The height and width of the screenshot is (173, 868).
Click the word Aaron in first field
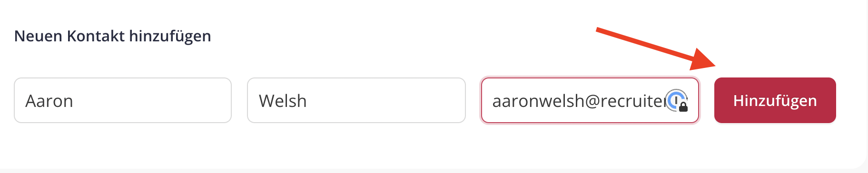click(x=49, y=101)
